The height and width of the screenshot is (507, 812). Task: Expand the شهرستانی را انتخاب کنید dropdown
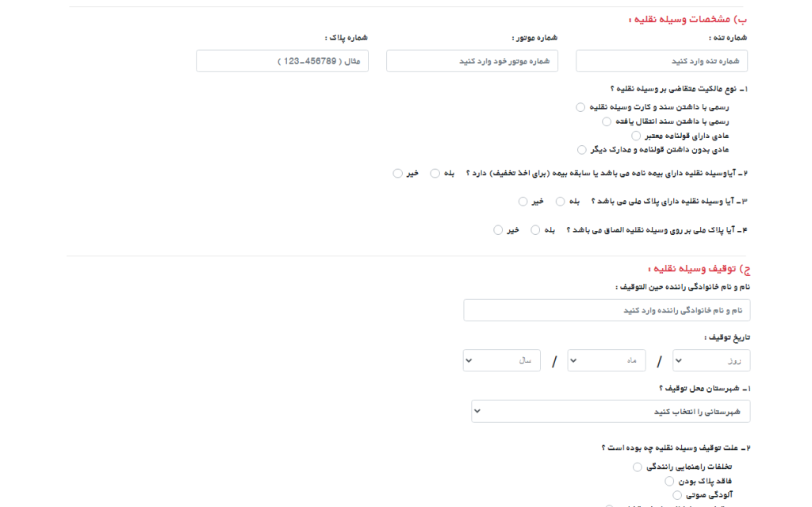611,411
